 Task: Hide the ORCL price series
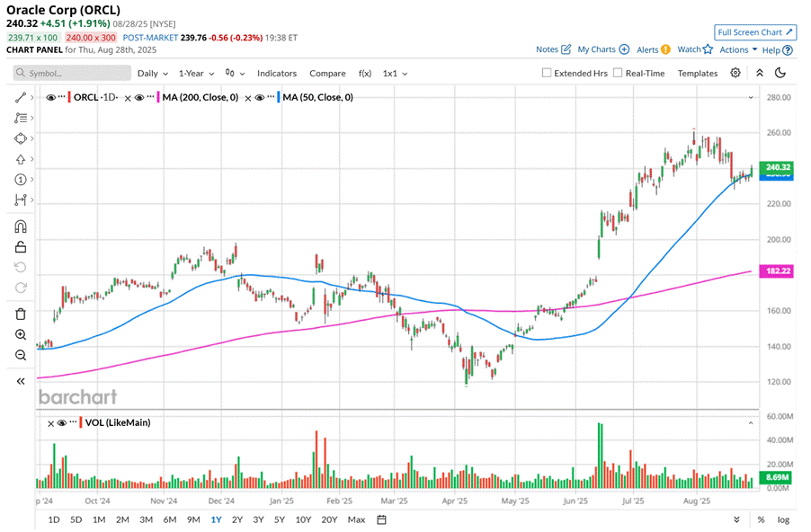pos(50,97)
